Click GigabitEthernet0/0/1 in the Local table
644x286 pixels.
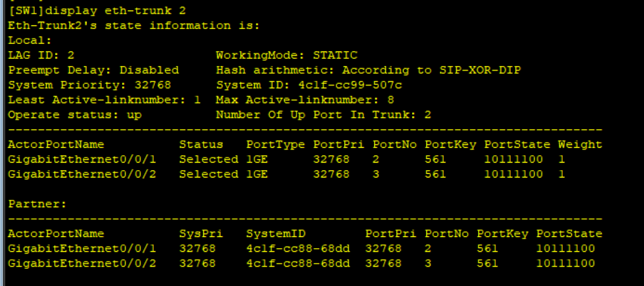(x=82, y=159)
